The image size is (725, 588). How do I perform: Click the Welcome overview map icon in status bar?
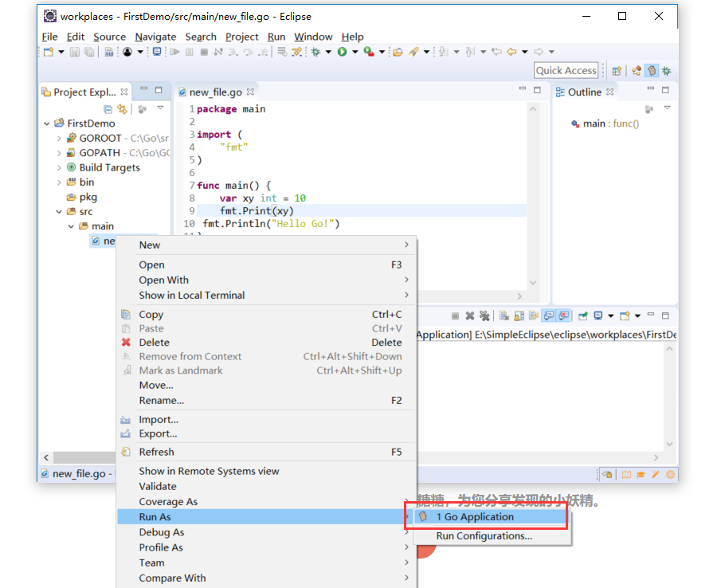click(626, 475)
